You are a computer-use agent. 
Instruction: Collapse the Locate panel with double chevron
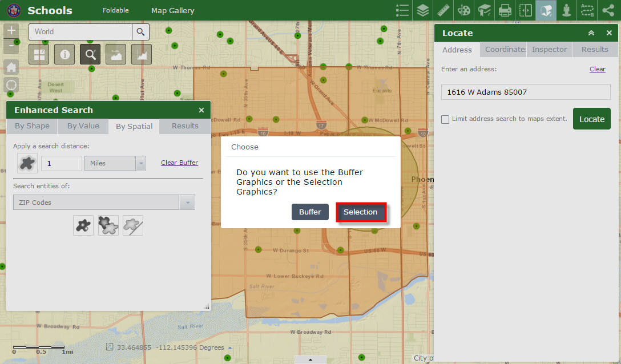tap(591, 33)
